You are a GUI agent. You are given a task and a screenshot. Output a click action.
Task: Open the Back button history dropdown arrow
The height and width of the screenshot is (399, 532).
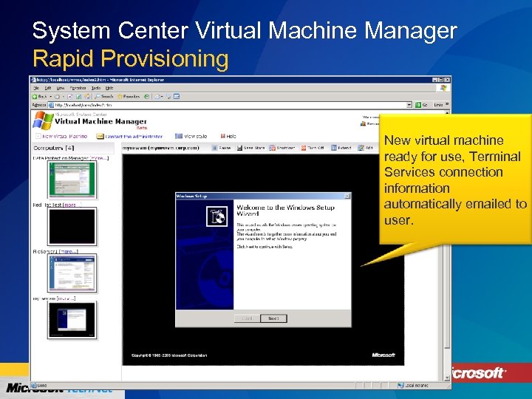coord(50,97)
